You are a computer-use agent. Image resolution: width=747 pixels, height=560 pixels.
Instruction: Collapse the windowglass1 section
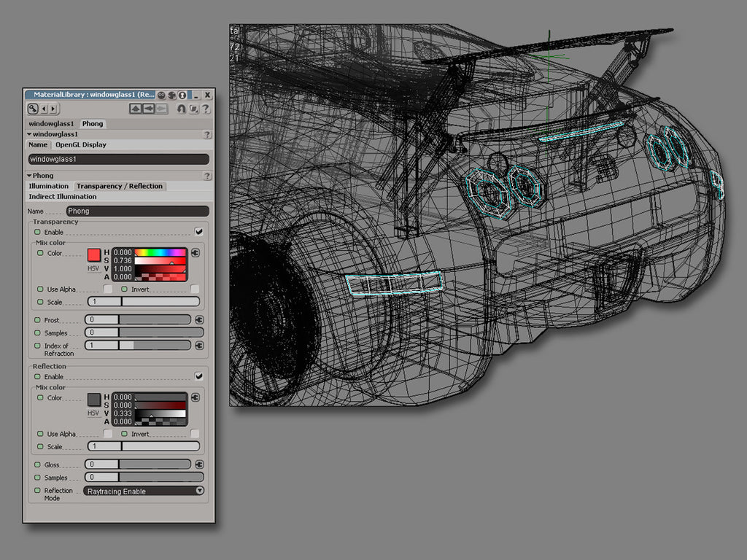click(x=28, y=134)
